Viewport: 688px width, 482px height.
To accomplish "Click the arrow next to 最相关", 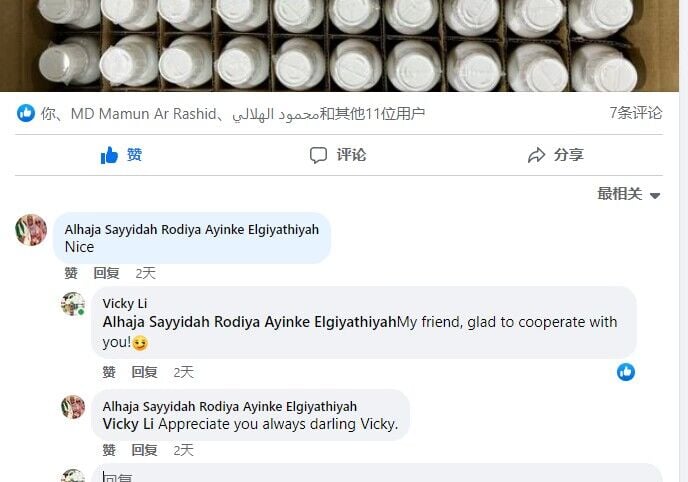I will click(655, 196).
